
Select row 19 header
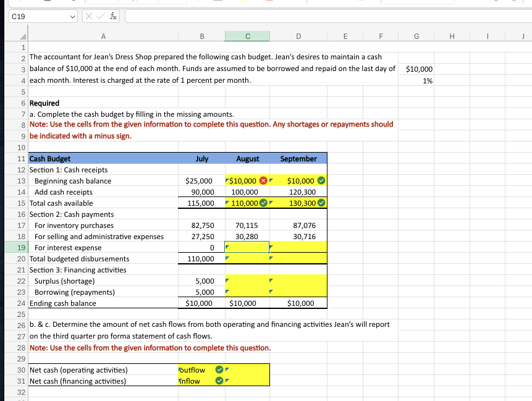[16, 248]
